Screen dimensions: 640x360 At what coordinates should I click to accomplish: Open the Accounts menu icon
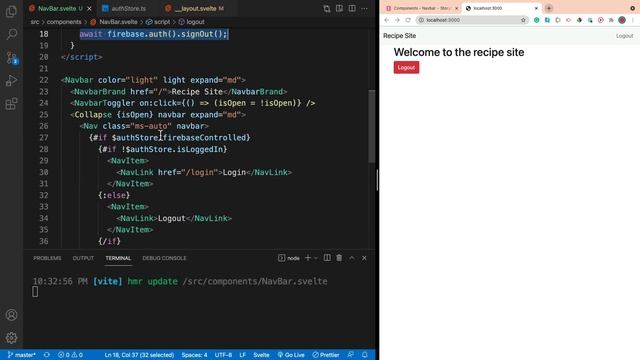(11, 315)
